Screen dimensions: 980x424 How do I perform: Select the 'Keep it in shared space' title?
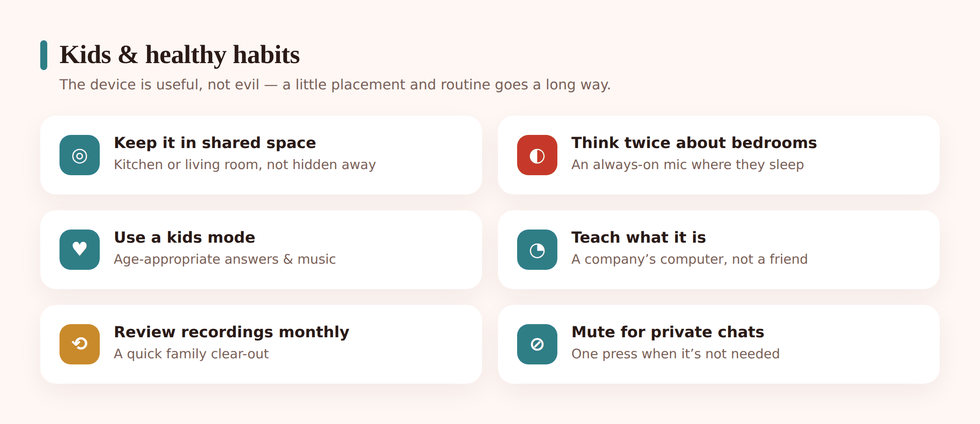(215, 143)
